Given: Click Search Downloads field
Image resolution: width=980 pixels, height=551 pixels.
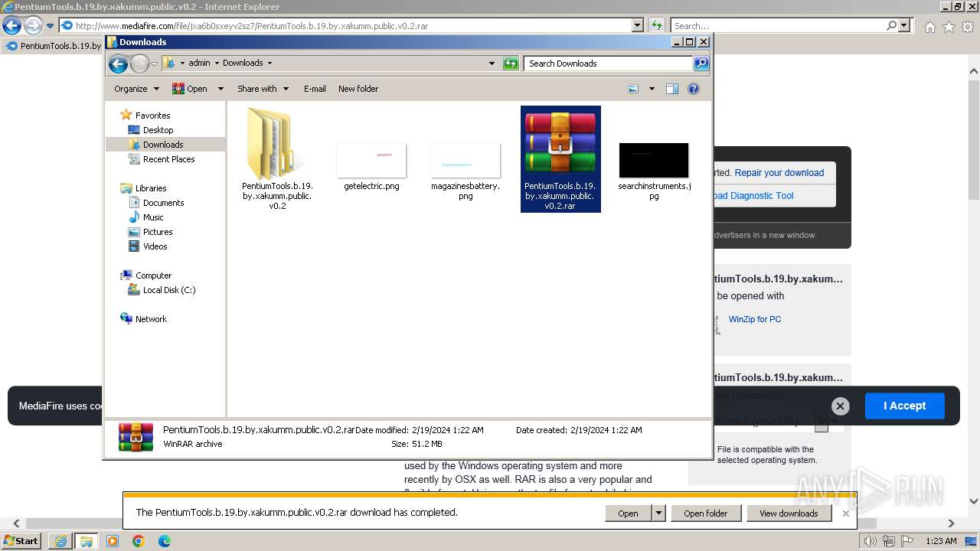Looking at the screenshot, I should [609, 64].
